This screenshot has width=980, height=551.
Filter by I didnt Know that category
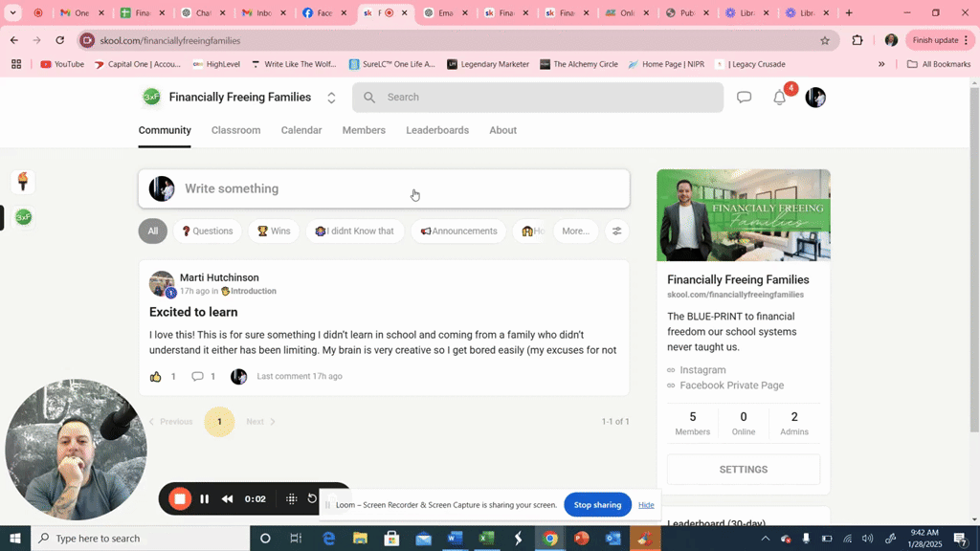point(354,231)
